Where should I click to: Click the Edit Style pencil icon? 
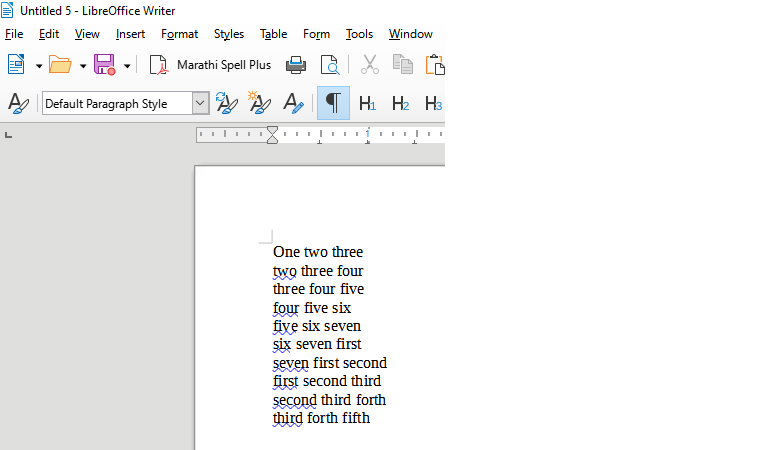pos(294,103)
